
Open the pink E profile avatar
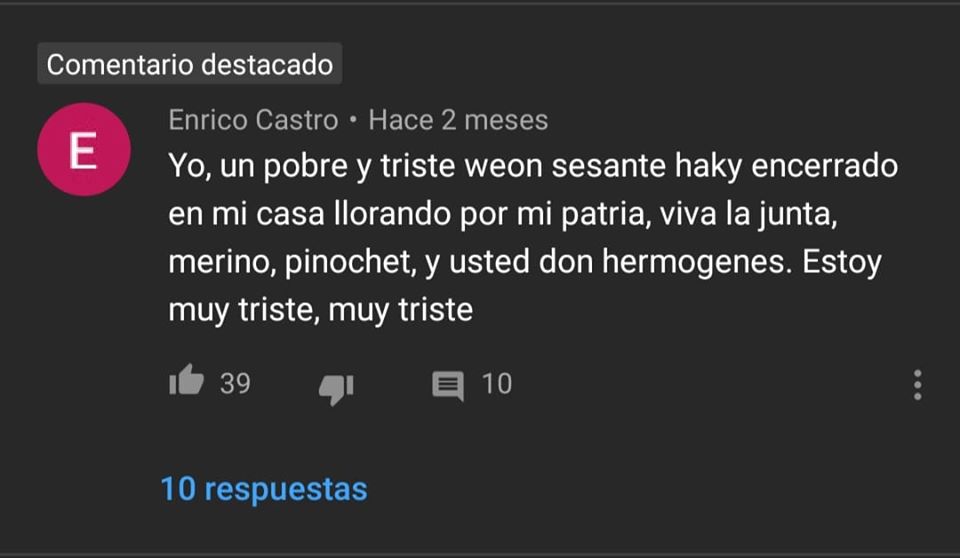84,149
